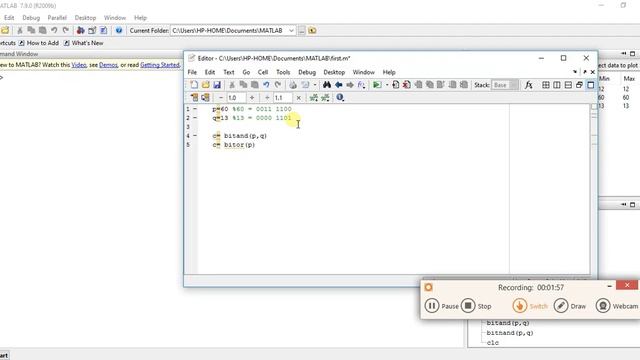Increment value with plus button after 1.0

pyautogui.click(x=252, y=98)
